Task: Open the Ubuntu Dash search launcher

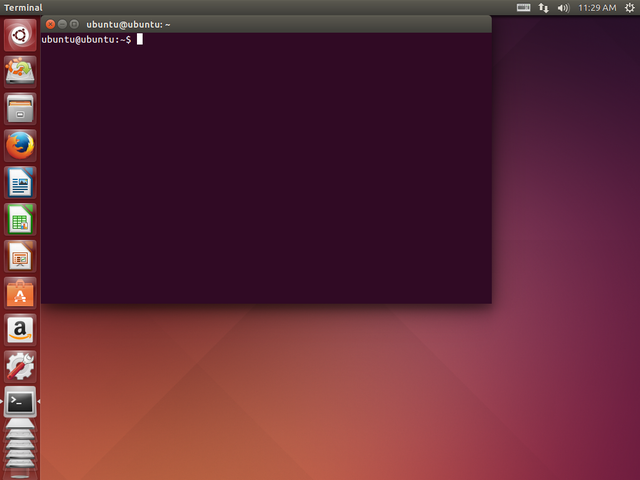Action: tap(20, 35)
